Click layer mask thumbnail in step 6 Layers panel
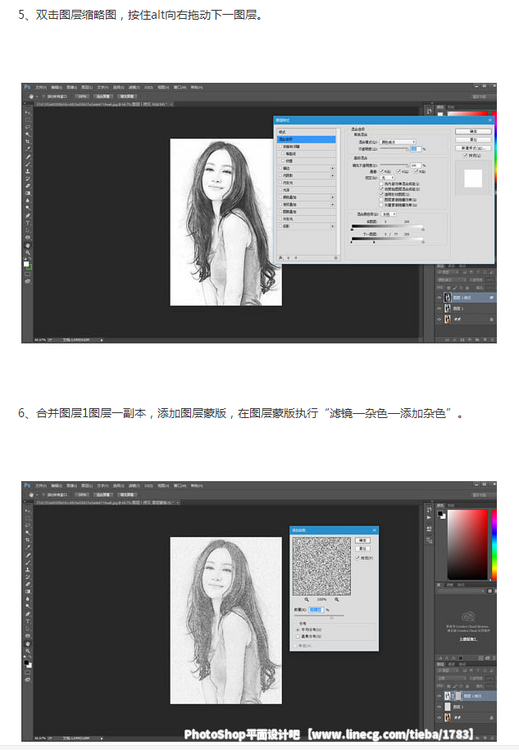 459,696
